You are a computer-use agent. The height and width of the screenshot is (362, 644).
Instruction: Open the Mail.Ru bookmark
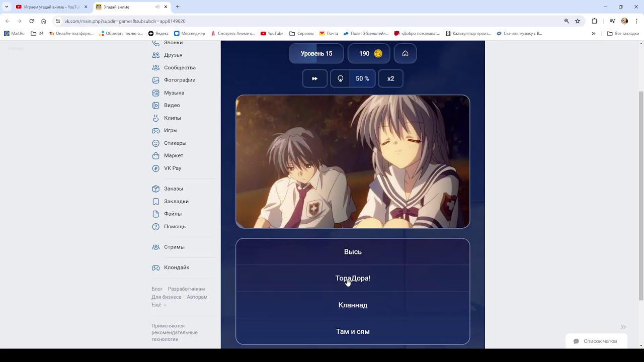tap(14, 34)
